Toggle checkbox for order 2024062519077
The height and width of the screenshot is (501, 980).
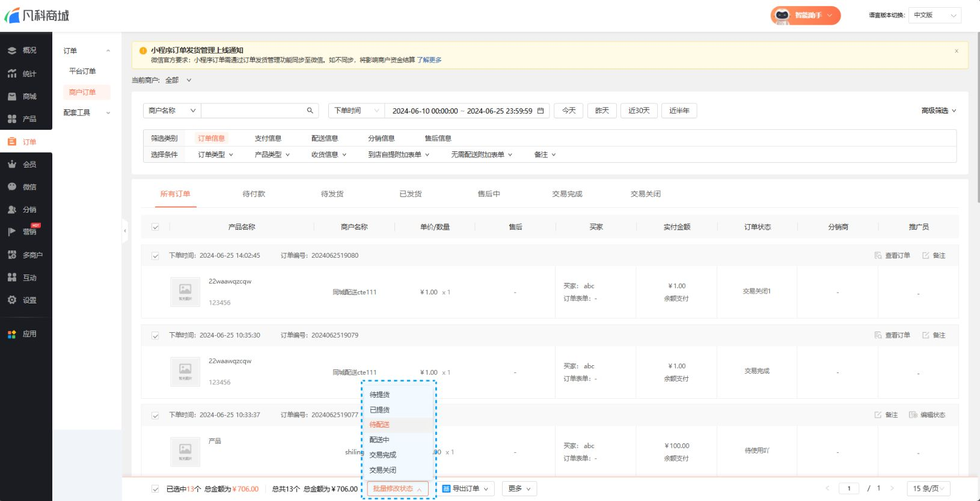pyautogui.click(x=155, y=416)
